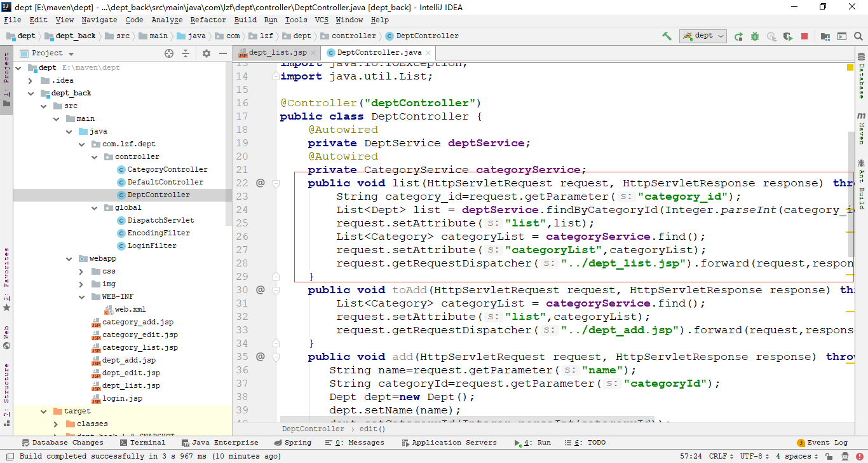The width and height of the screenshot is (868, 463).
Task: Open Project panel settings gear
Action: click(207, 53)
